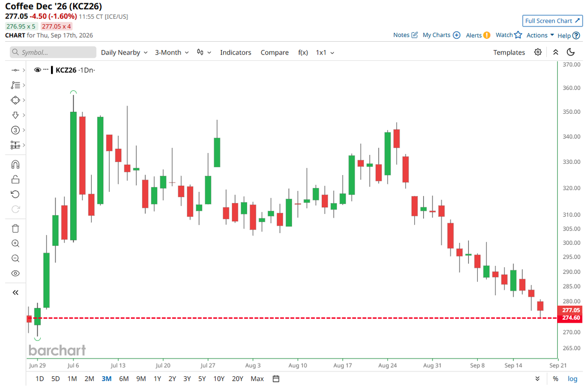Open the Daily Nearby period dropdown
Image resolution: width=588 pixels, height=388 pixels.
(x=124, y=52)
